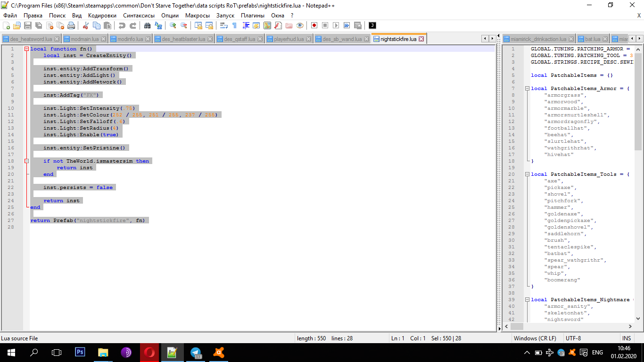Image resolution: width=644 pixels, height=362 pixels.
Task: Switch to the playerhud.lua tab
Action: [289, 39]
